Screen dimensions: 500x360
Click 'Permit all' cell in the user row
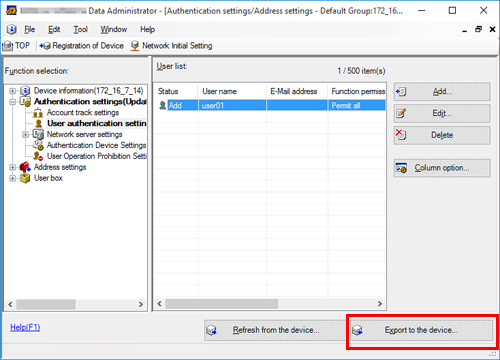[357, 106]
